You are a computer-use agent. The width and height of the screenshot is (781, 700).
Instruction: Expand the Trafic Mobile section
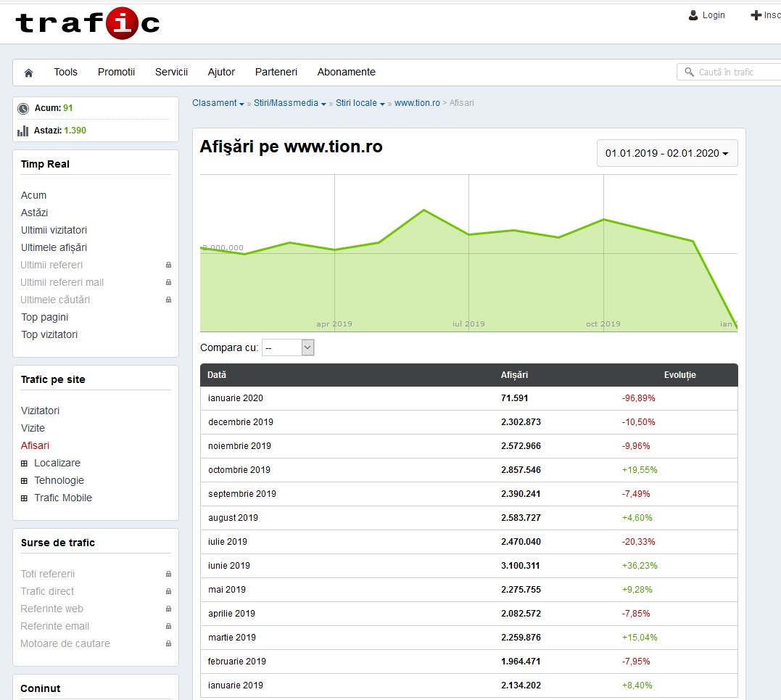pyautogui.click(x=24, y=498)
